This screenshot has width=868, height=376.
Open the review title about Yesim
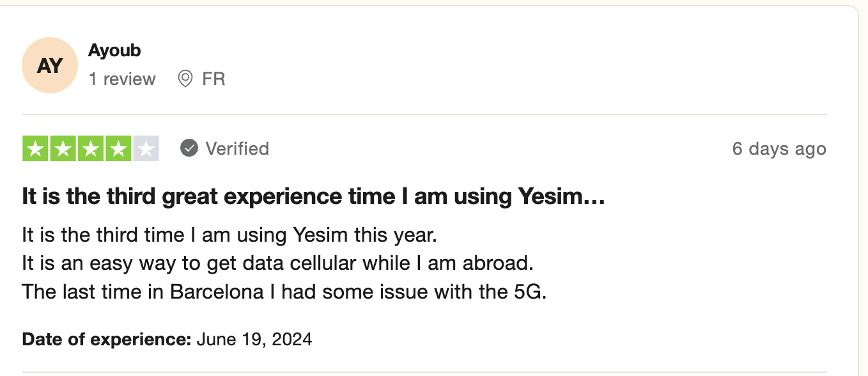(x=313, y=197)
